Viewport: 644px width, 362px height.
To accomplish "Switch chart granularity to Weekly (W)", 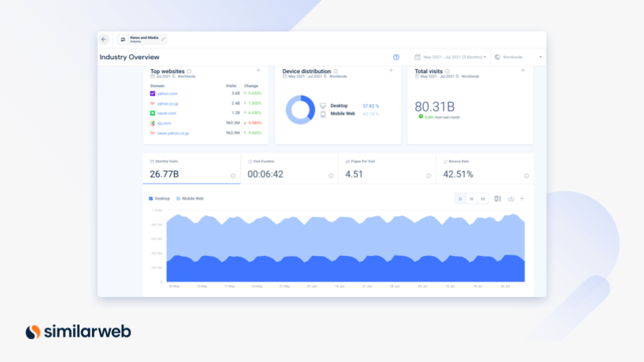I will click(472, 198).
